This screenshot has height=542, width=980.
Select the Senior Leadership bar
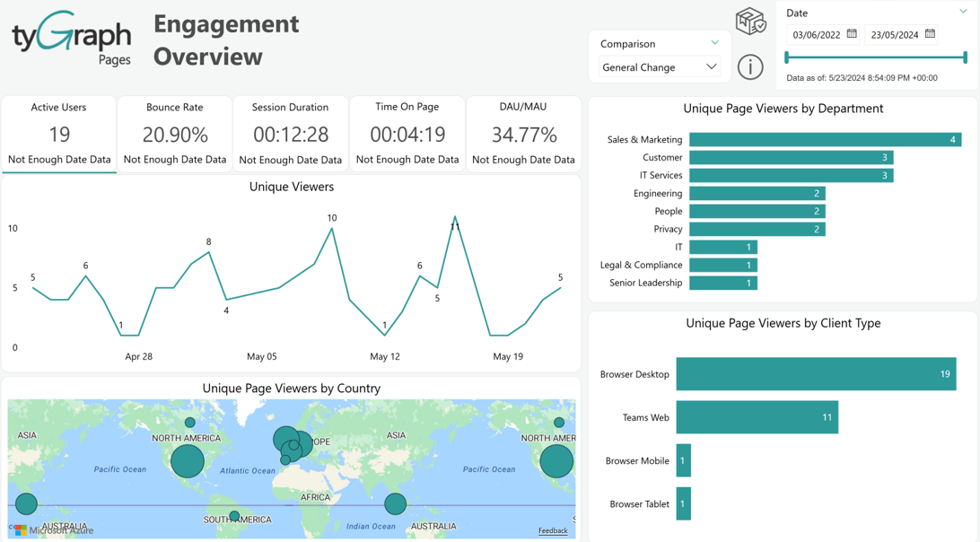723,284
